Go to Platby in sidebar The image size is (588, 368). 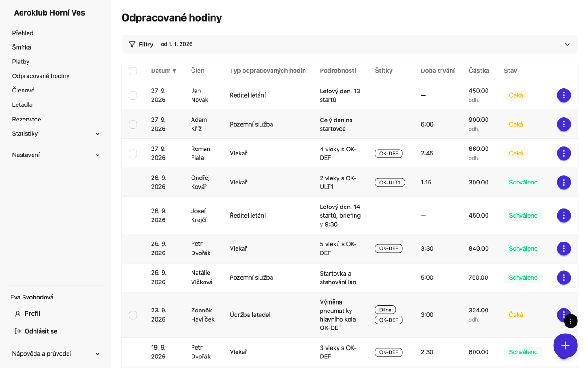pyautogui.click(x=21, y=62)
